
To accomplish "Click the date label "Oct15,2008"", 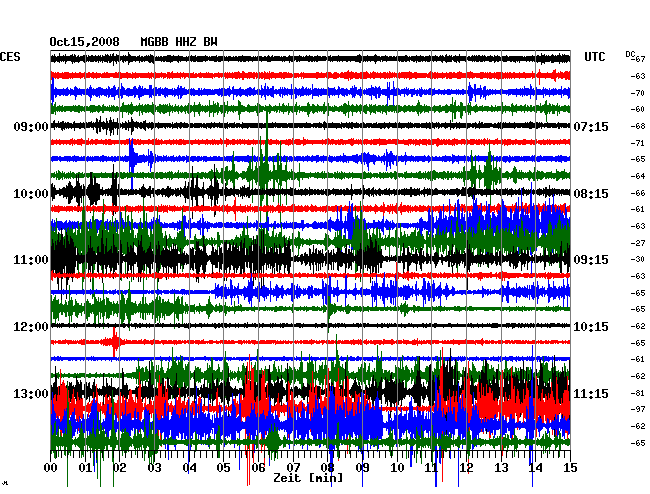I will coord(85,42).
